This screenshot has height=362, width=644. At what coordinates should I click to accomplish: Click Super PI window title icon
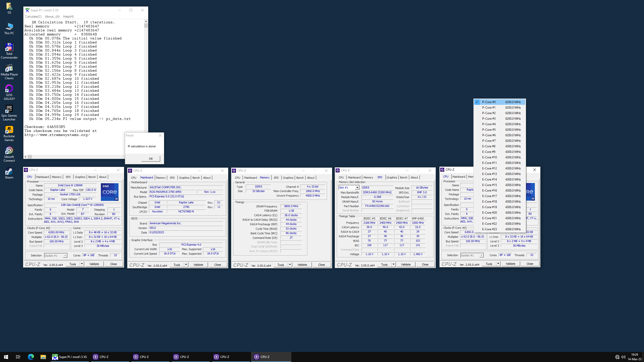(27, 10)
